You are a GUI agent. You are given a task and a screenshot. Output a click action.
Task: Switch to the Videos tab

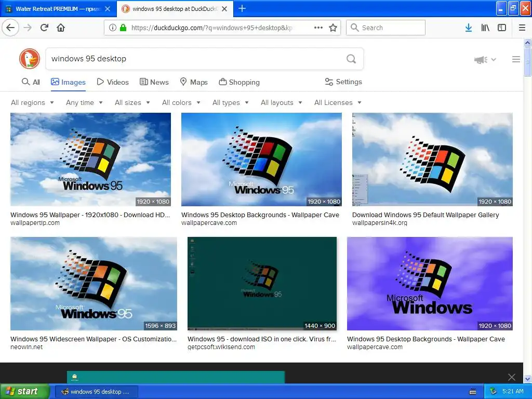(x=113, y=82)
